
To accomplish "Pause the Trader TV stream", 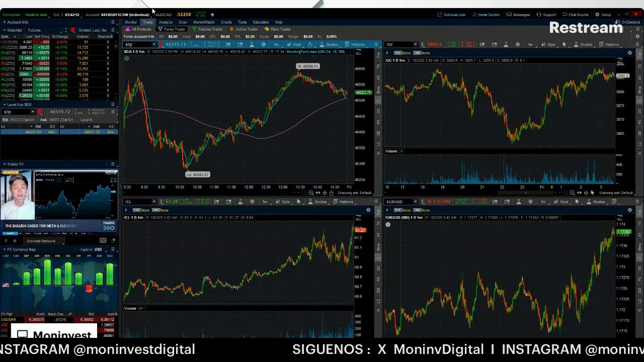I will click(x=6, y=241).
